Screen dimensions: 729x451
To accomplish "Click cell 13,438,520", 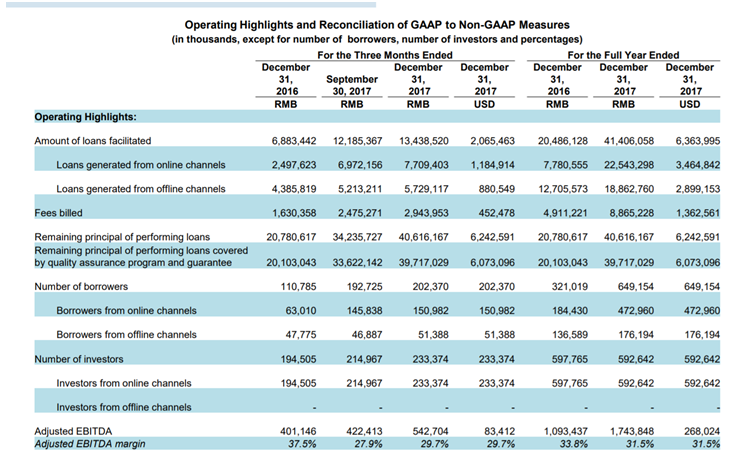I will coord(424,140).
